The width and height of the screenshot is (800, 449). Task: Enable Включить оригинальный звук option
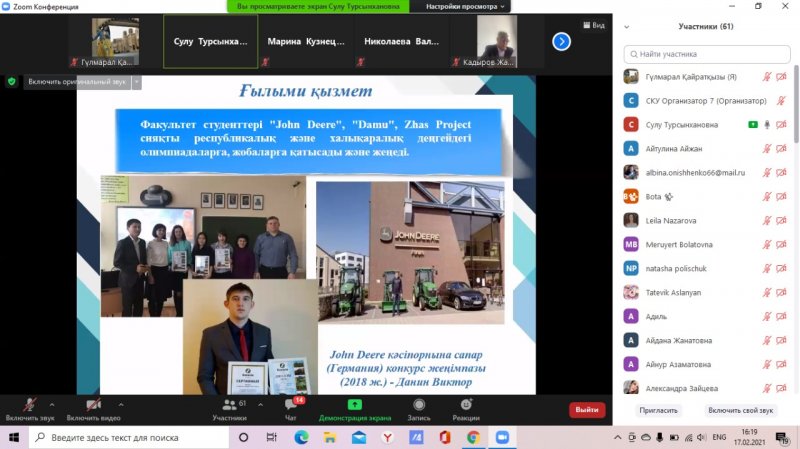[x=77, y=82]
